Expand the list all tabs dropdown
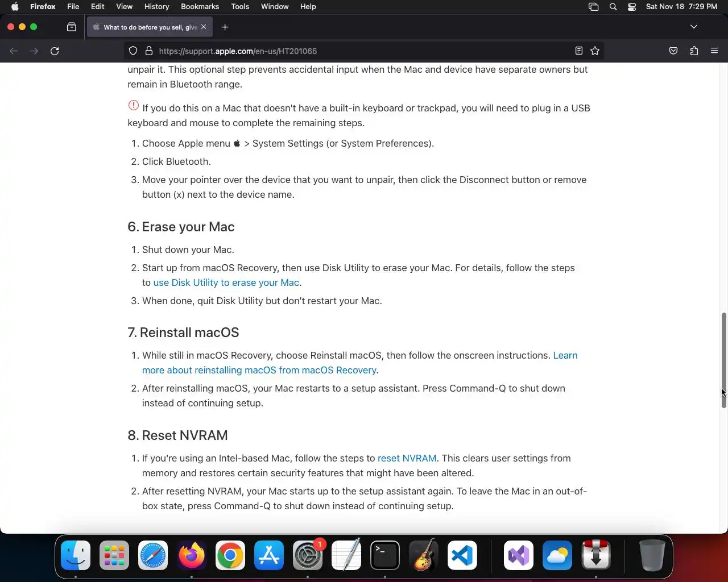 693,27
